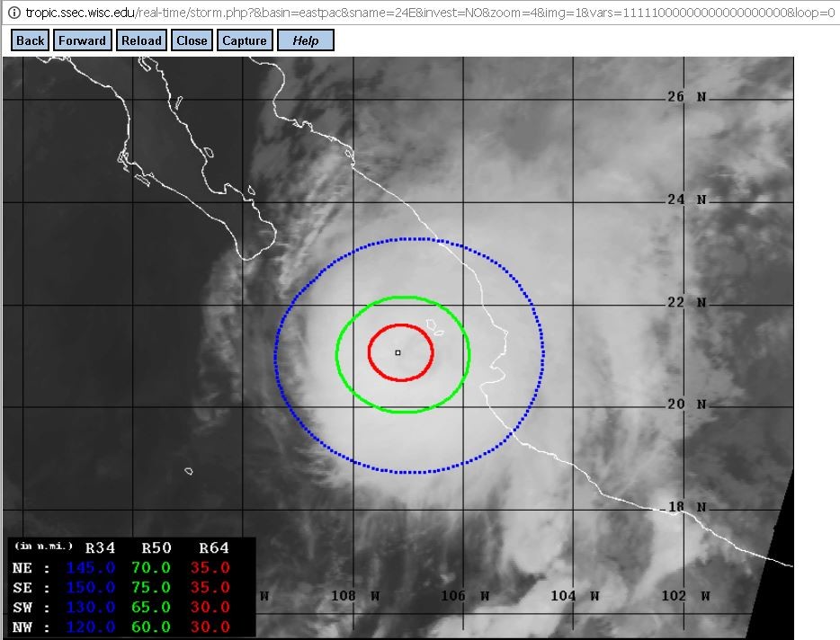Image resolution: width=840 pixels, height=640 pixels.
Task: Click the SE R50 value 75.0
Action: point(151,588)
